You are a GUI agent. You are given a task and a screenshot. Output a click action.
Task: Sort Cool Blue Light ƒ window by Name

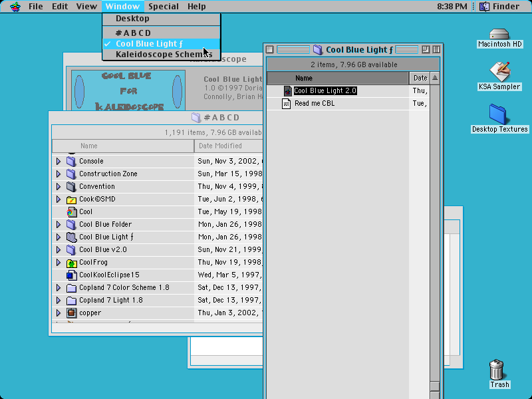(338, 78)
